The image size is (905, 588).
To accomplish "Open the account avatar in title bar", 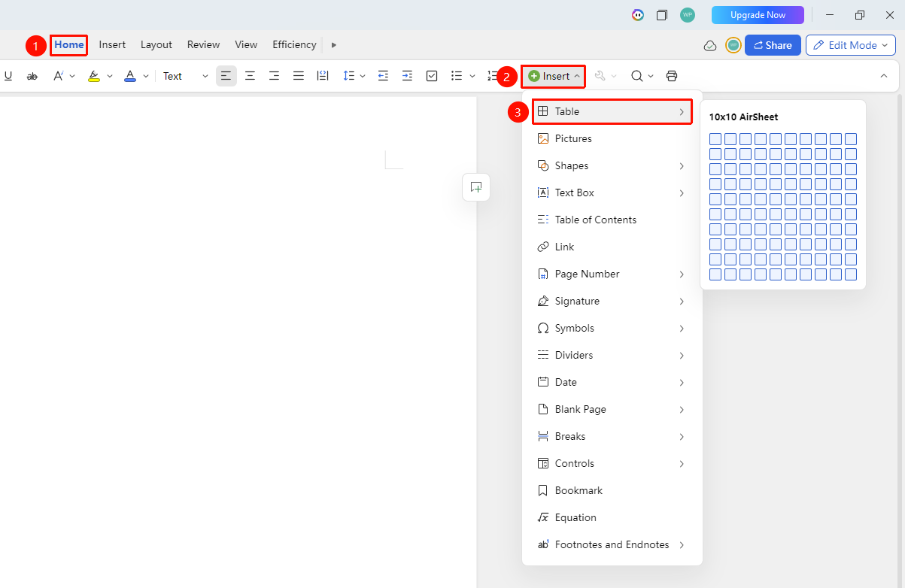I will (688, 15).
